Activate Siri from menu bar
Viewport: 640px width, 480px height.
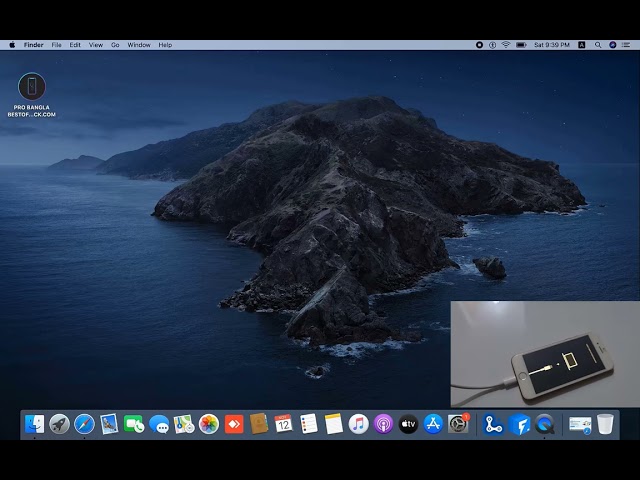613,45
